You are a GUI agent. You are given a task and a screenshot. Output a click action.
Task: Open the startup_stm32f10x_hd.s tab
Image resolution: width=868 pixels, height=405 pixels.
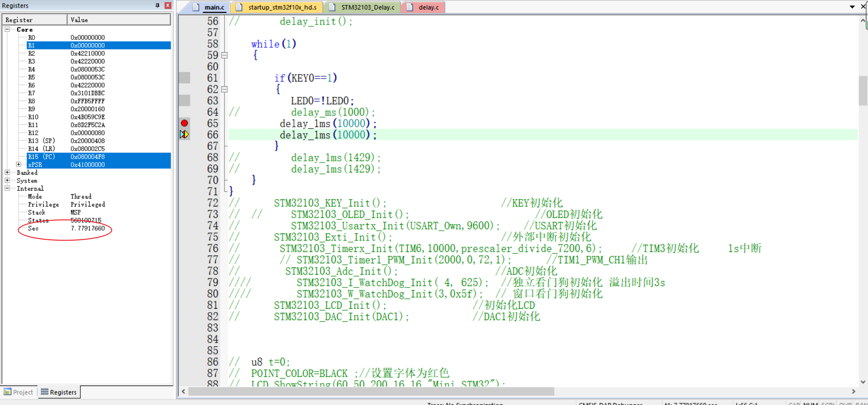(x=277, y=7)
